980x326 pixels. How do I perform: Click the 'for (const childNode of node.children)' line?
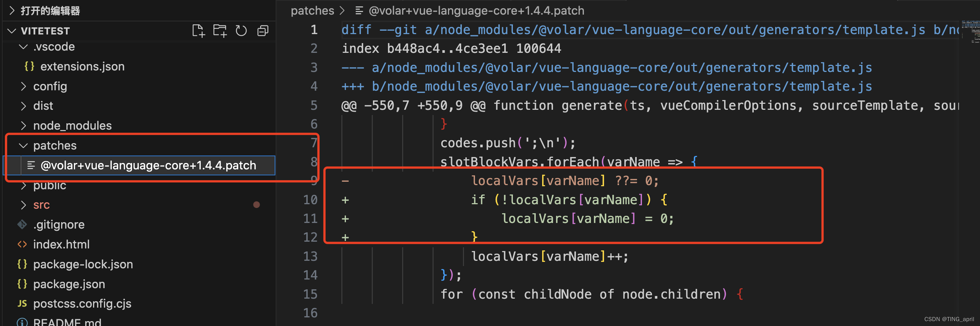pos(592,295)
